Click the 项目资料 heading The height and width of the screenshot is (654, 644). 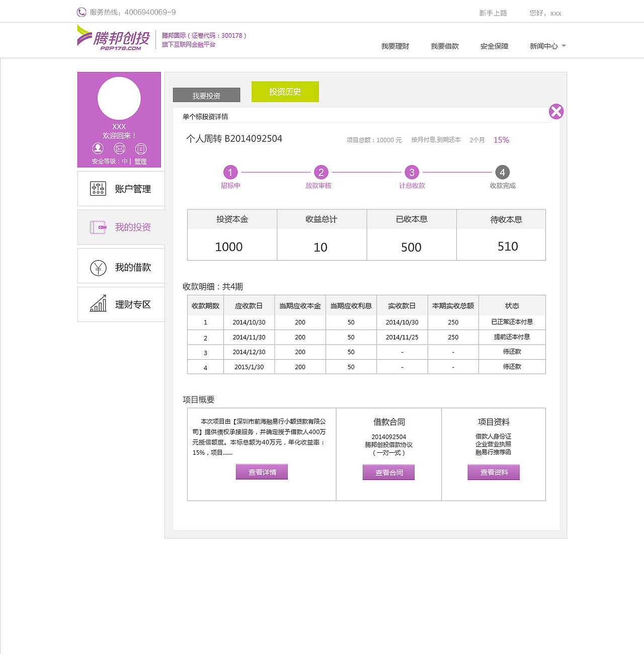[494, 422]
